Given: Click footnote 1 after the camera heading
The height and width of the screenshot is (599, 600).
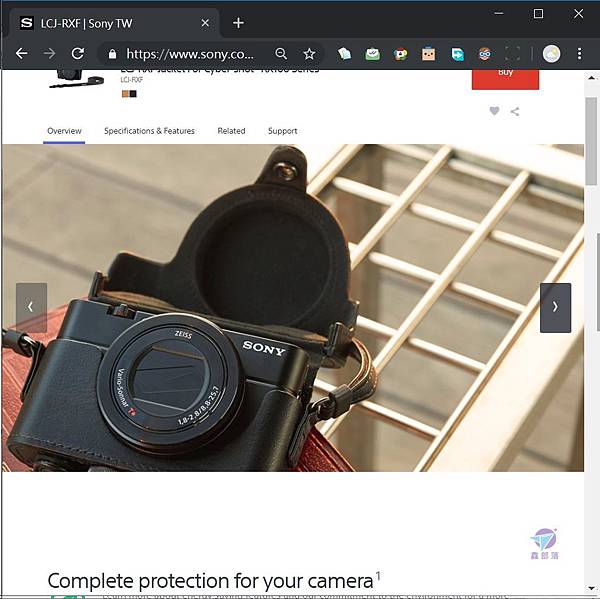Looking at the screenshot, I should [378, 575].
